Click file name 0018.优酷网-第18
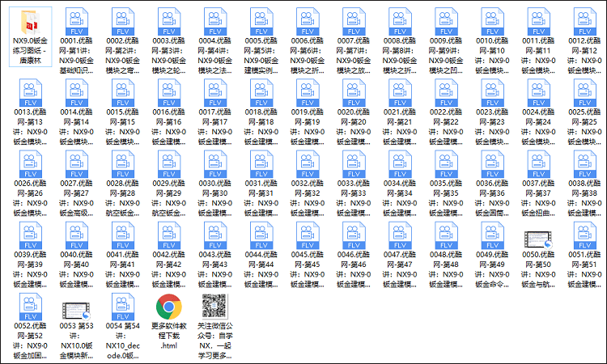The height and width of the screenshot is (364, 607). (261, 126)
